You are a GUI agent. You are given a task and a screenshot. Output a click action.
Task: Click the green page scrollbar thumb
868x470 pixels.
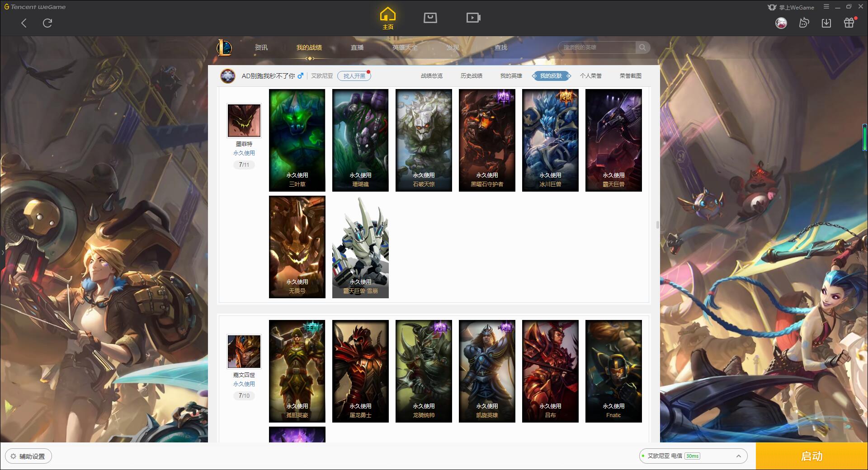click(864, 137)
